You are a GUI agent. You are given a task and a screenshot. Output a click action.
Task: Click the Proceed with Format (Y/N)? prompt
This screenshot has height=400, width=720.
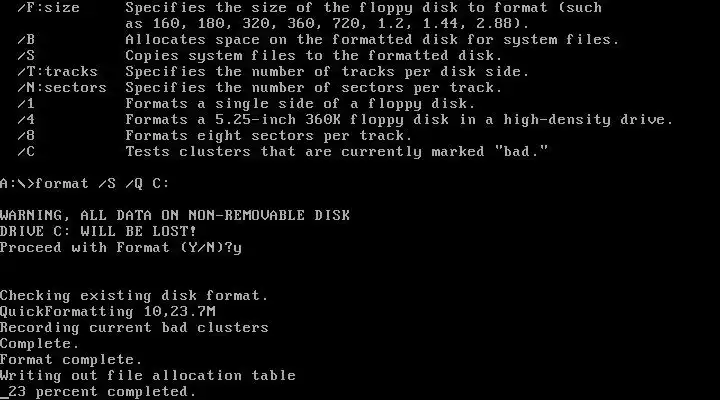[117, 248]
